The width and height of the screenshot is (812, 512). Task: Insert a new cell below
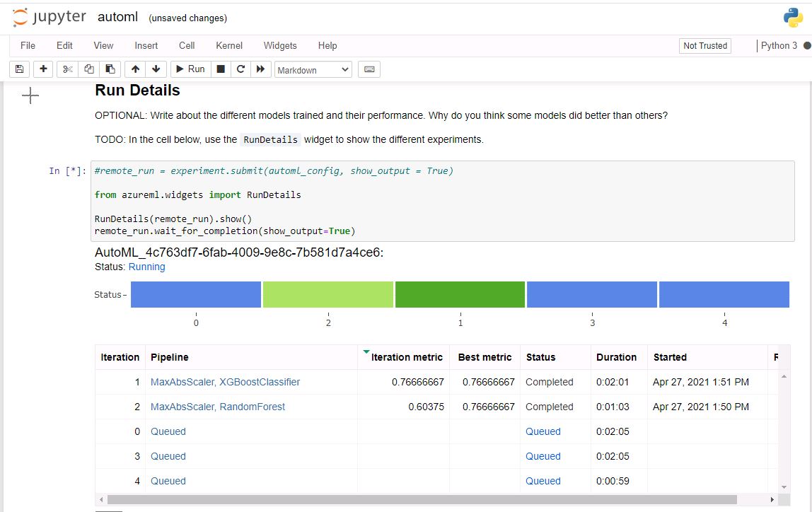[x=42, y=69]
